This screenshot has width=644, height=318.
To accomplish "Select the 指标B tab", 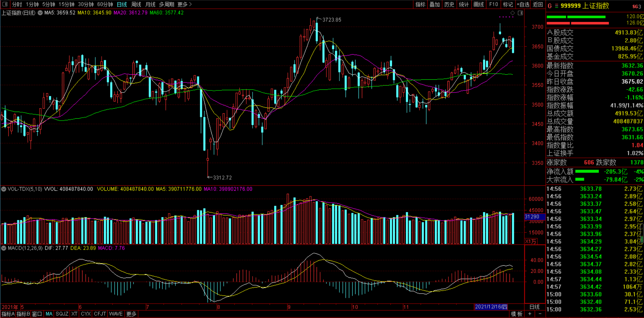I will tap(23, 314).
